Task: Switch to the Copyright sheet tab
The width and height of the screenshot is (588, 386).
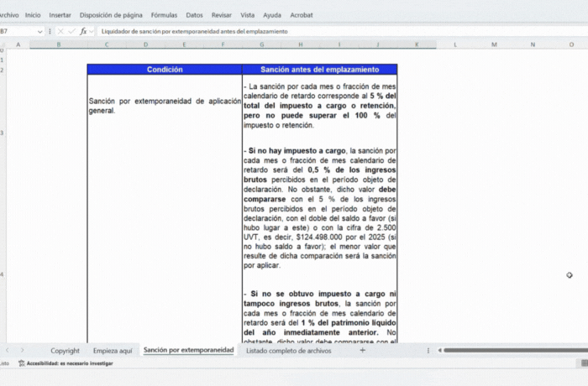Action: [x=65, y=351]
